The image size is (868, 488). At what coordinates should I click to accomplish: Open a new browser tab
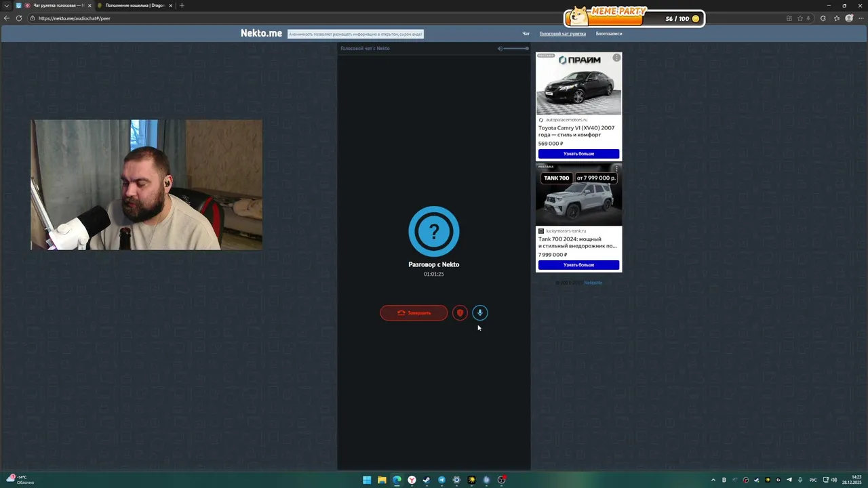coord(181,5)
